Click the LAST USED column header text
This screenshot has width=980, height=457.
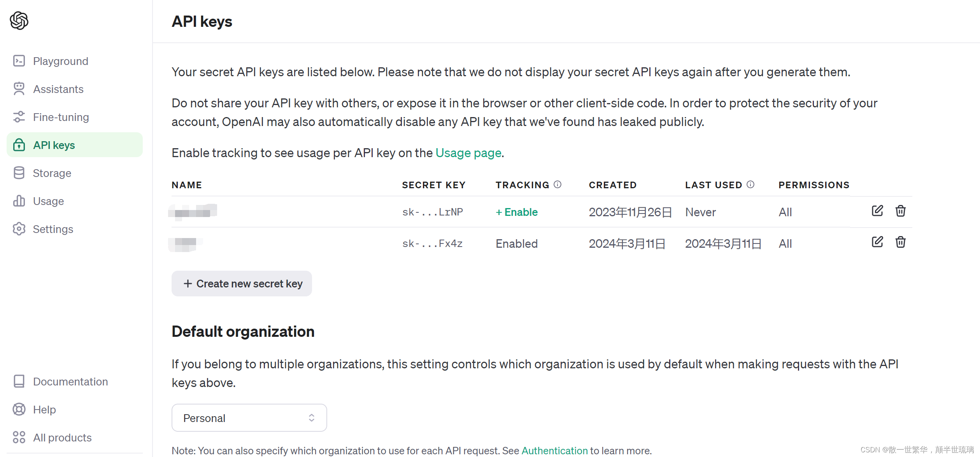[714, 185]
